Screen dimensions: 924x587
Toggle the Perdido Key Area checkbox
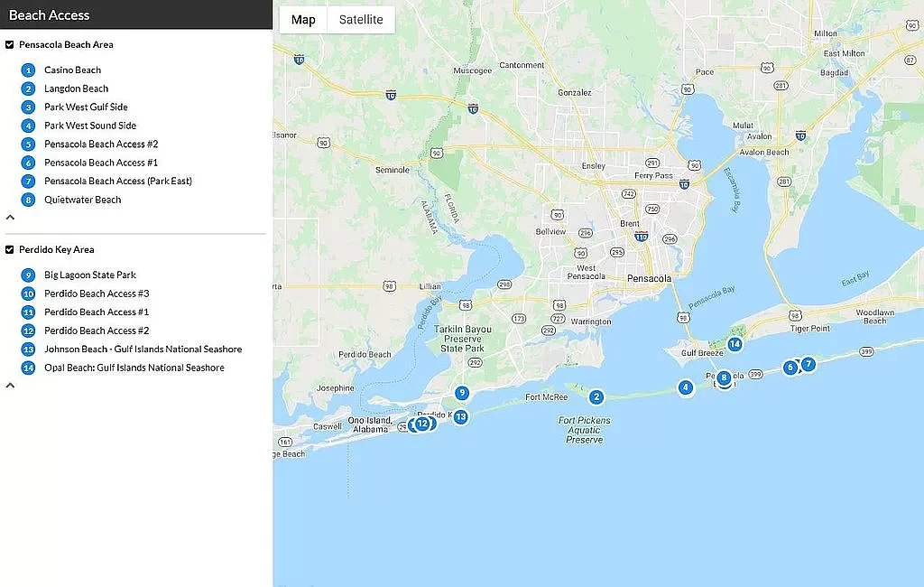10,249
